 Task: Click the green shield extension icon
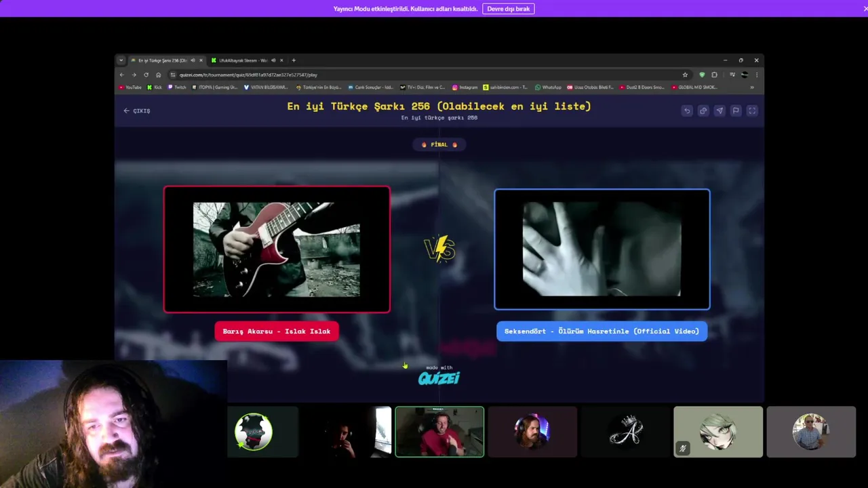point(702,75)
